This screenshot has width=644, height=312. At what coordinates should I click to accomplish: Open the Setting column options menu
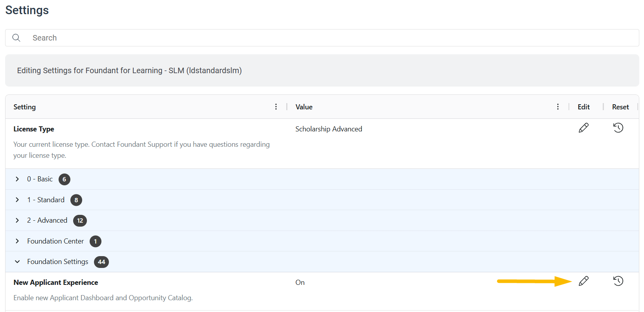pos(276,107)
